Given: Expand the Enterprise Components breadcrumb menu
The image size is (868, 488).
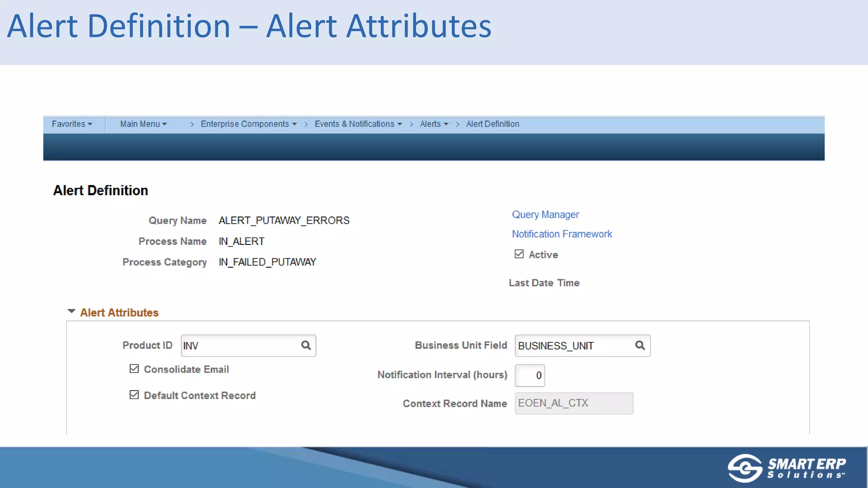Looking at the screenshot, I should (x=249, y=124).
